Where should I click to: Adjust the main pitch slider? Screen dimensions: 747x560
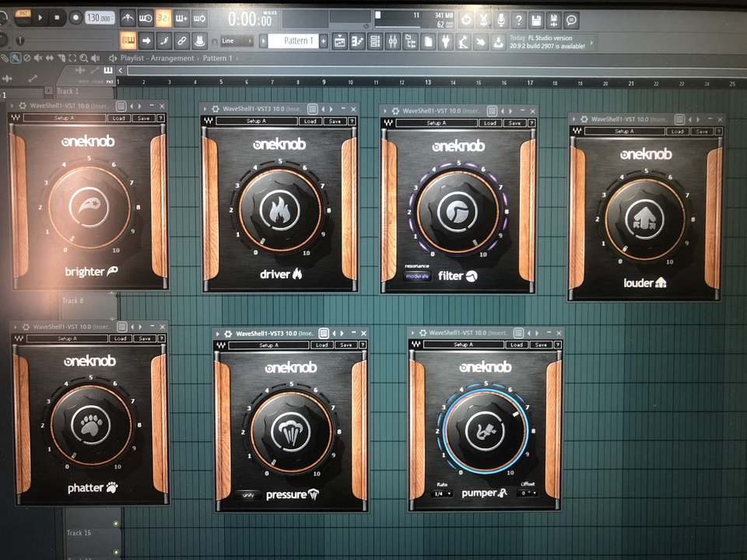coord(20,40)
